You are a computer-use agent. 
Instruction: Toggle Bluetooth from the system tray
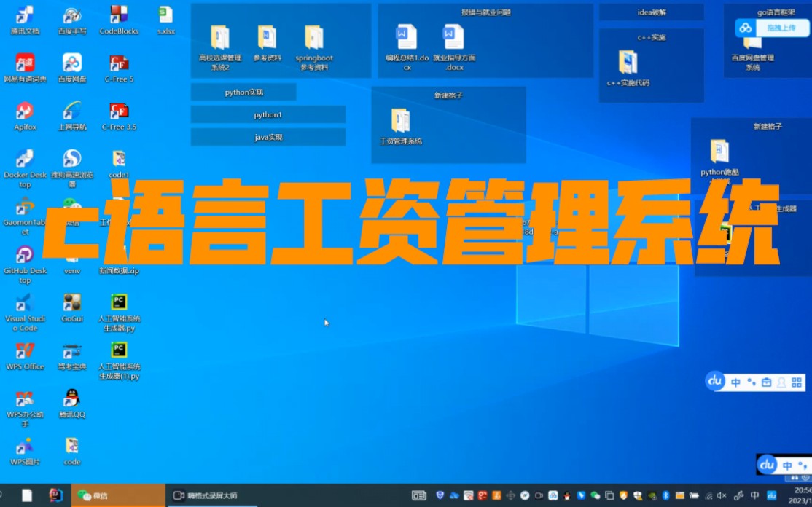click(x=665, y=496)
